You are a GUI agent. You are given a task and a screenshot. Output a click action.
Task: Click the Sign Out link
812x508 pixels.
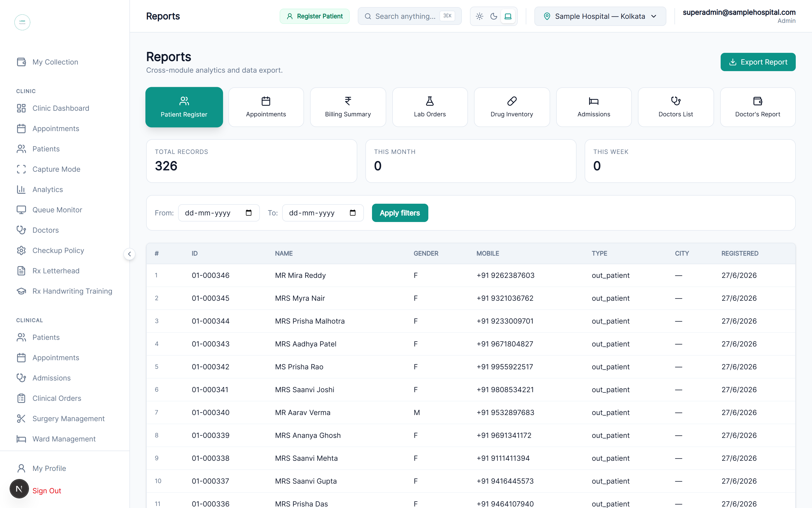click(47, 490)
